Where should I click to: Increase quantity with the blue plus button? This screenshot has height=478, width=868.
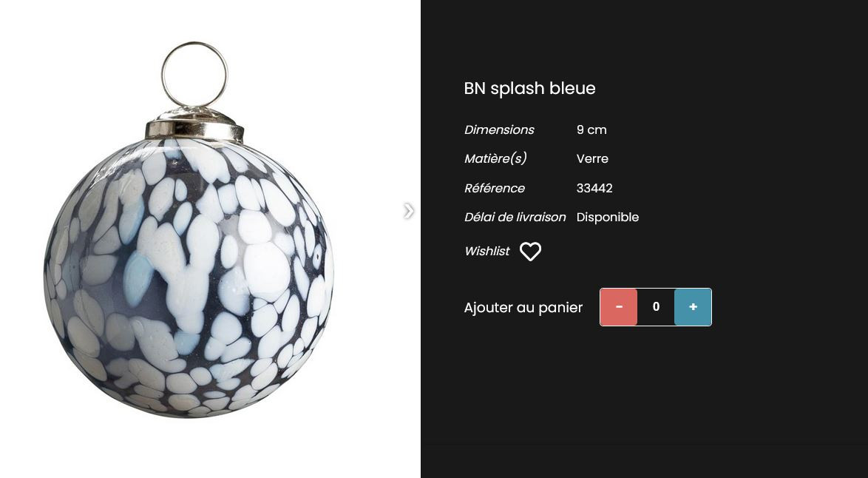[693, 307]
